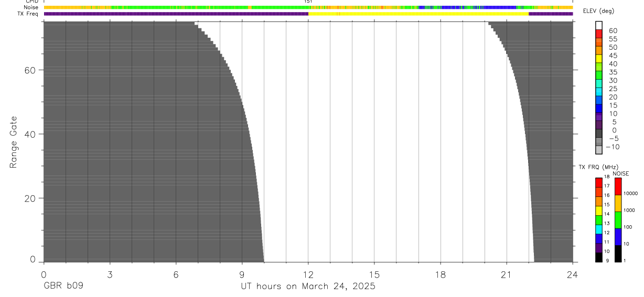Pick the red top segment of the TX FRQ color bar
The height and width of the screenshot is (297, 644).
click(x=599, y=183)
